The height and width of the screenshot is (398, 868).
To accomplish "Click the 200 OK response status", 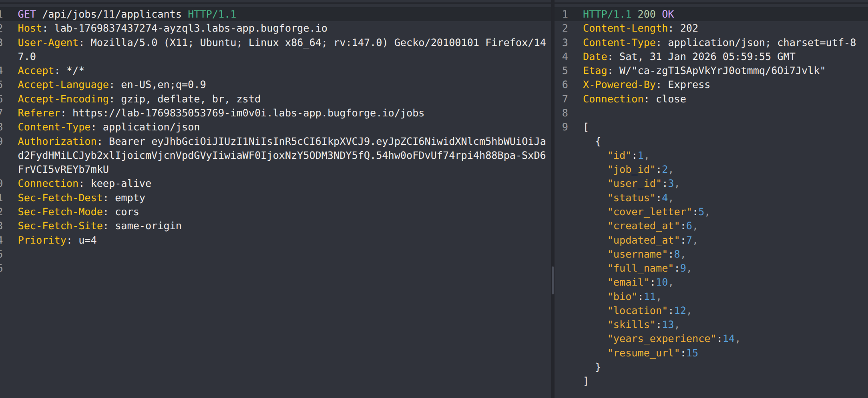I will click(x=655, y=14).
